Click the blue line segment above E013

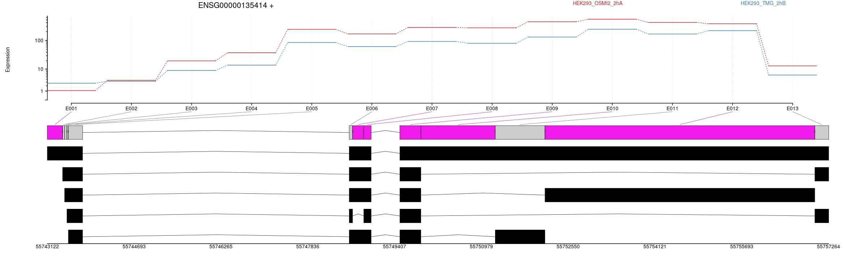[792, 75]
